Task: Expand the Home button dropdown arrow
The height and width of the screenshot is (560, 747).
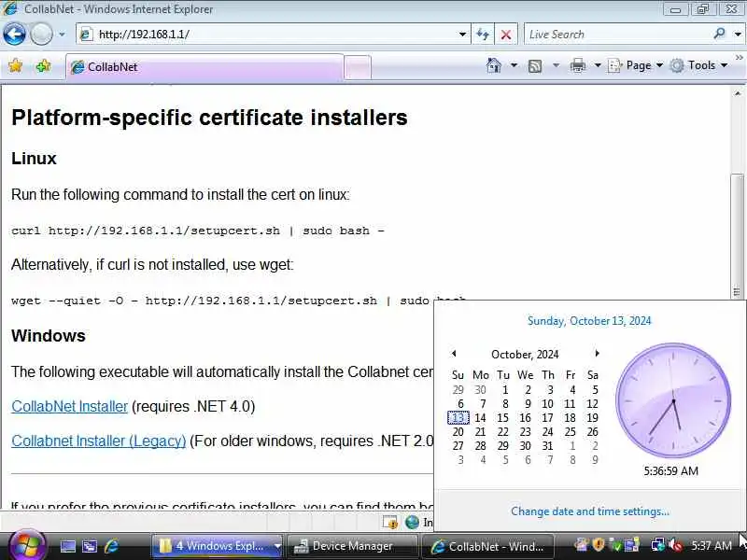Action: [514, 65]
